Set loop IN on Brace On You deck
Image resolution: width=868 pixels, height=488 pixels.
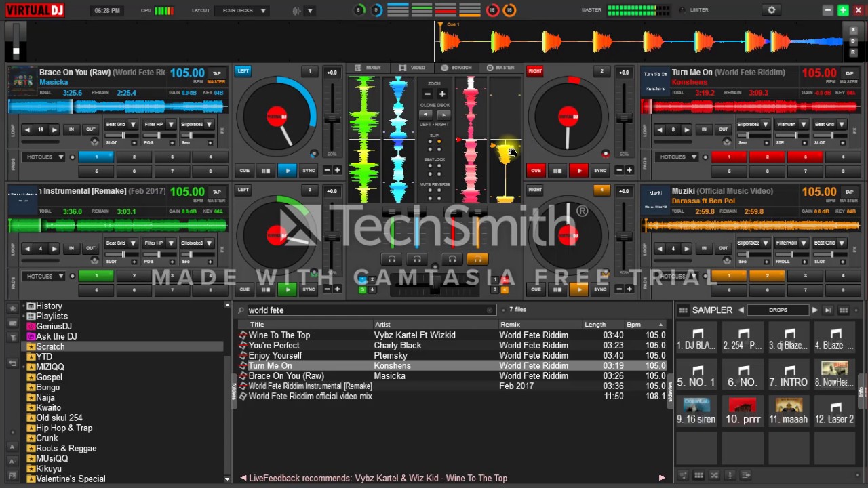71,129
